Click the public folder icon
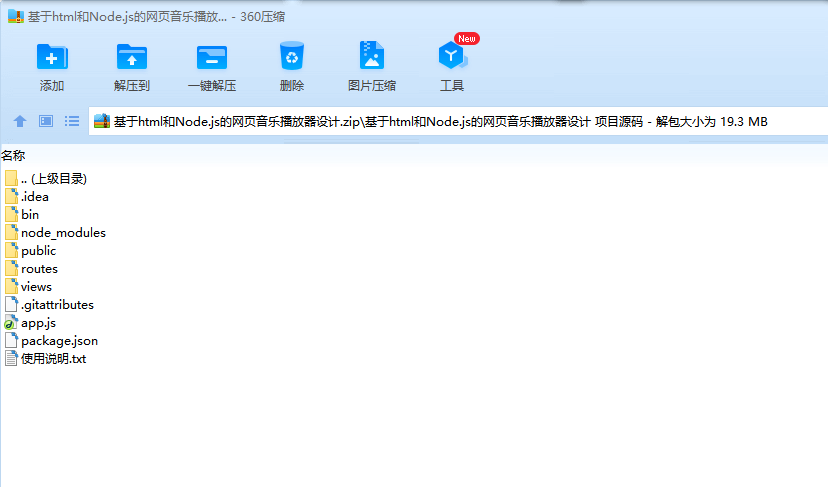This screenshot has height=487, width=828. 11,250
